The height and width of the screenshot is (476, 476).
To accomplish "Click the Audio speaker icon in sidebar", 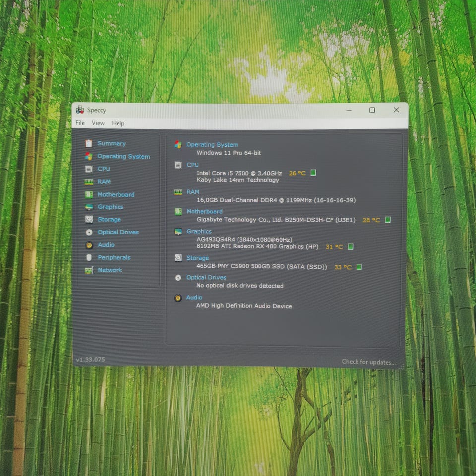I will tap(89, 245).
